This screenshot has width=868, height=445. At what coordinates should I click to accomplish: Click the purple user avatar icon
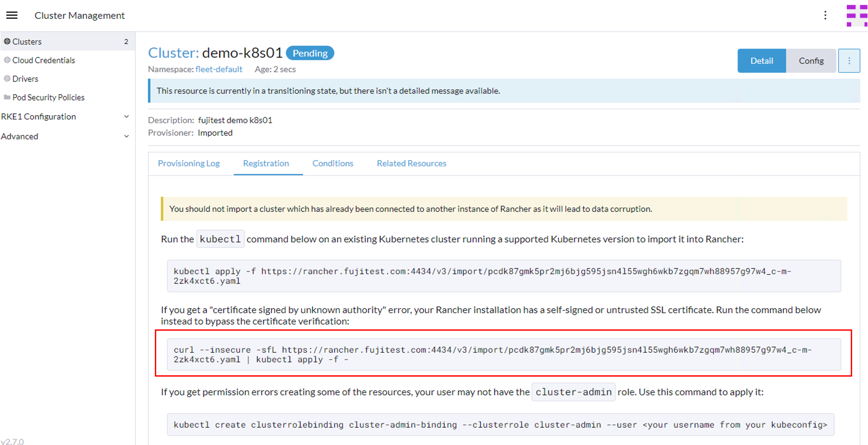(857, 15)
